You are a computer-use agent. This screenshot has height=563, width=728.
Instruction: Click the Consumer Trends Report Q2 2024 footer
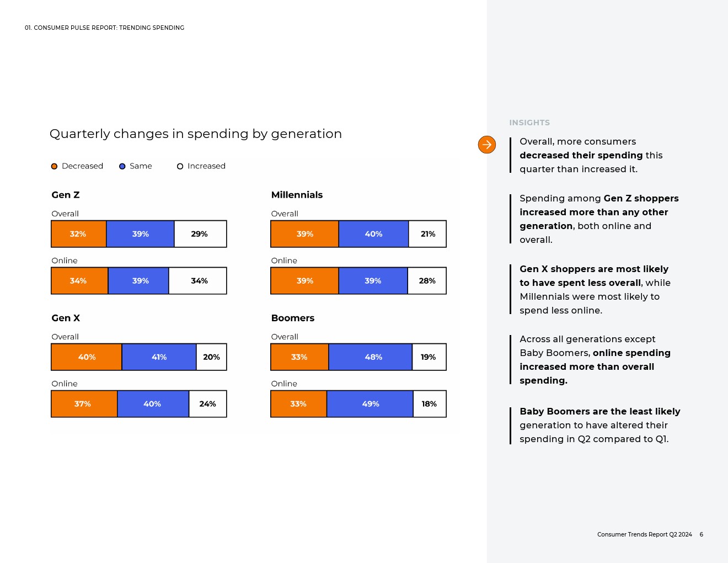click(644, 534)
